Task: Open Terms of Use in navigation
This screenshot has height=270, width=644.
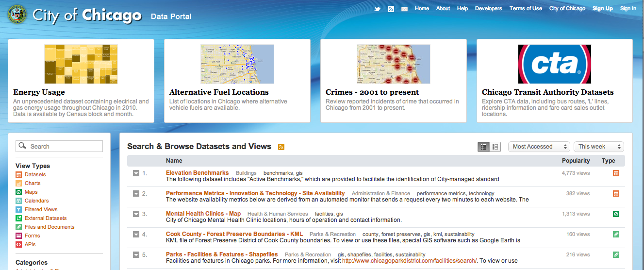Action: pyautogui.click(x=526, y=8)
